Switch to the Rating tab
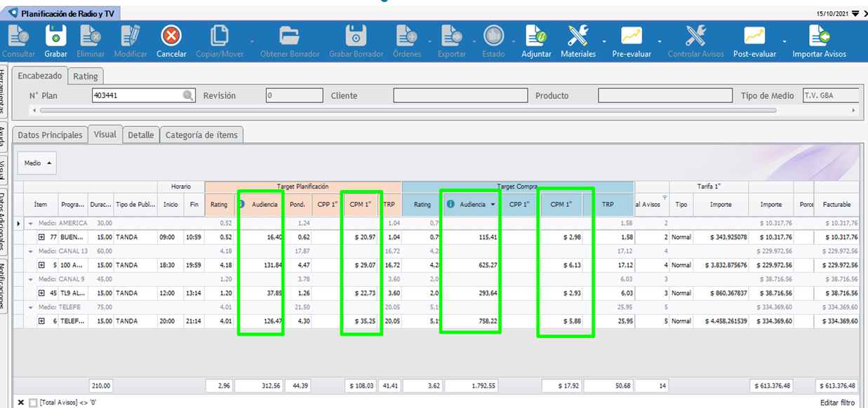The height and width of the screenshot is (408, 868). pyautogui.click(x=86, y=76)
